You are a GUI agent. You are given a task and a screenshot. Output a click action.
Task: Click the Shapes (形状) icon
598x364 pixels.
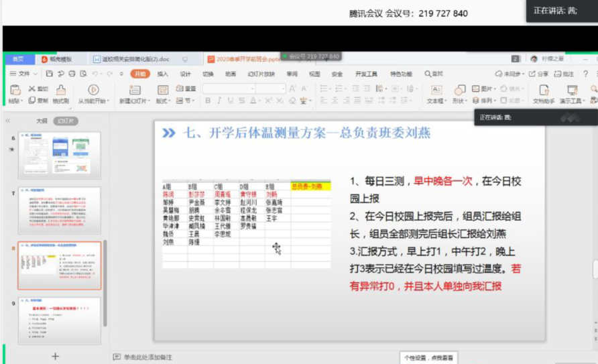459,90
